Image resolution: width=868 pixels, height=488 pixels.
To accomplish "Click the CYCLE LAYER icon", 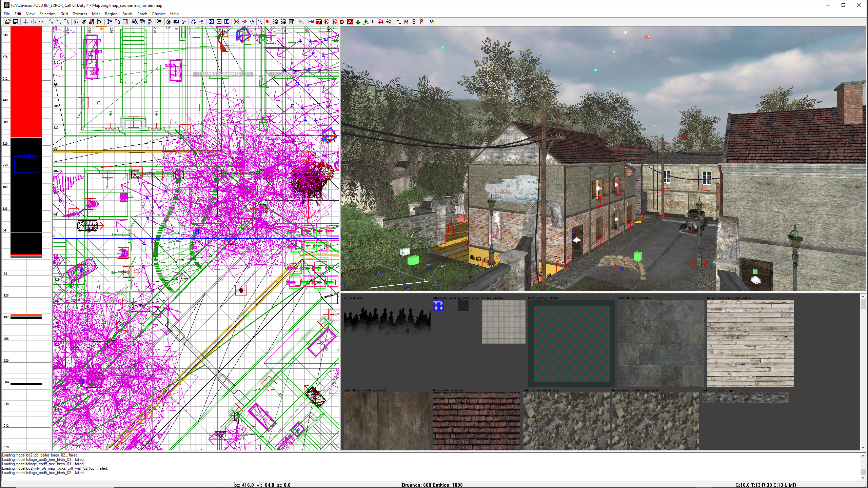I will click(x=158, y=22).
